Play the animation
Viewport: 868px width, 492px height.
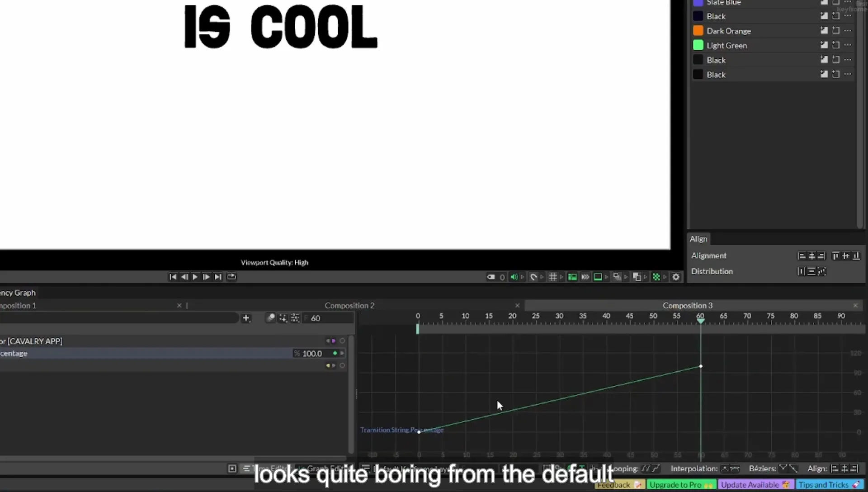coord(195,277)
